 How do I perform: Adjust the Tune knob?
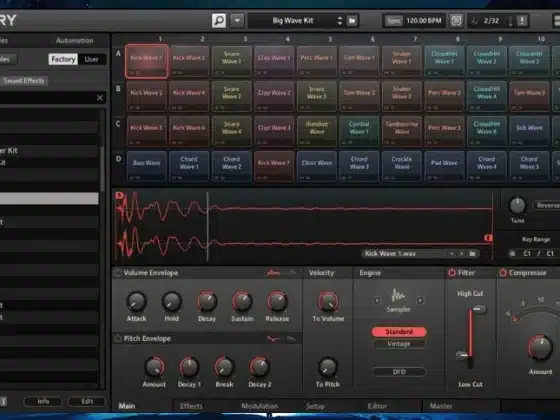tap(517, 205)
